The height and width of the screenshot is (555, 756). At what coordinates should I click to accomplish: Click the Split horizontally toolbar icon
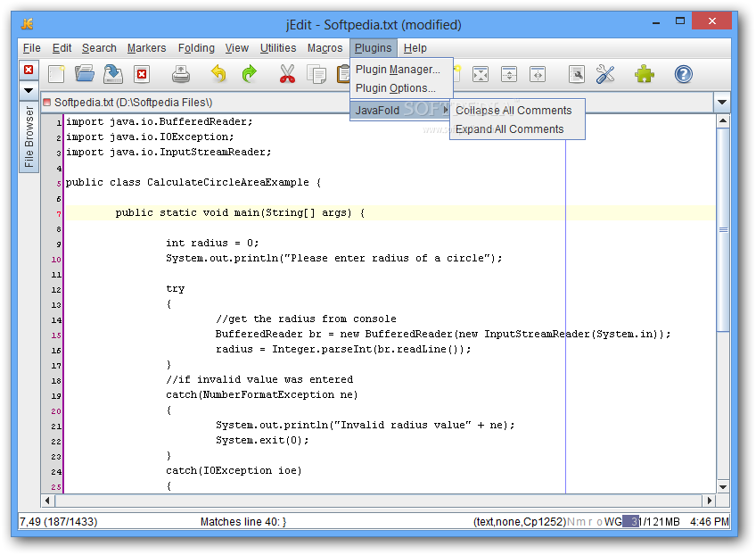[x=509, y=74]
